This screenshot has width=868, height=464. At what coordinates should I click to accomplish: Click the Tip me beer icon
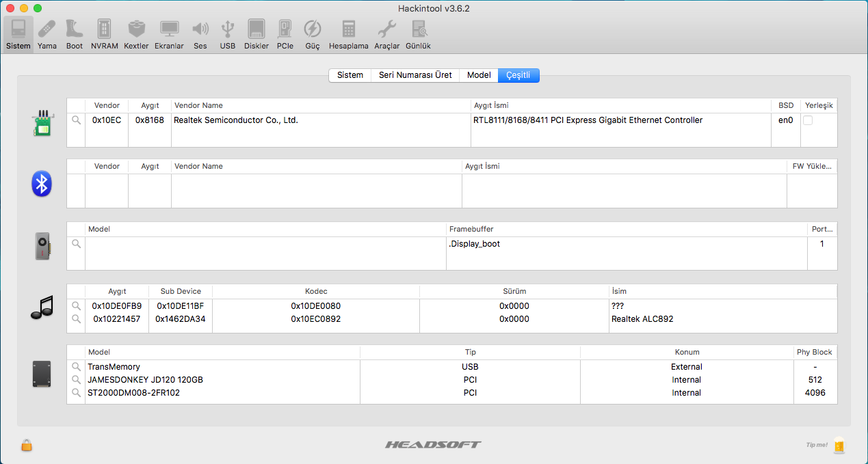pos(839,446)
